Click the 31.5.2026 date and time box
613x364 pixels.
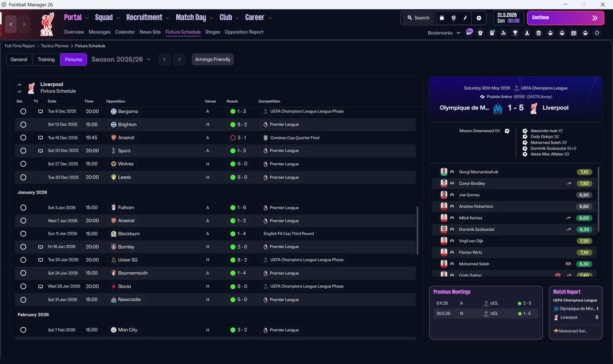click(x=508, y=18)
